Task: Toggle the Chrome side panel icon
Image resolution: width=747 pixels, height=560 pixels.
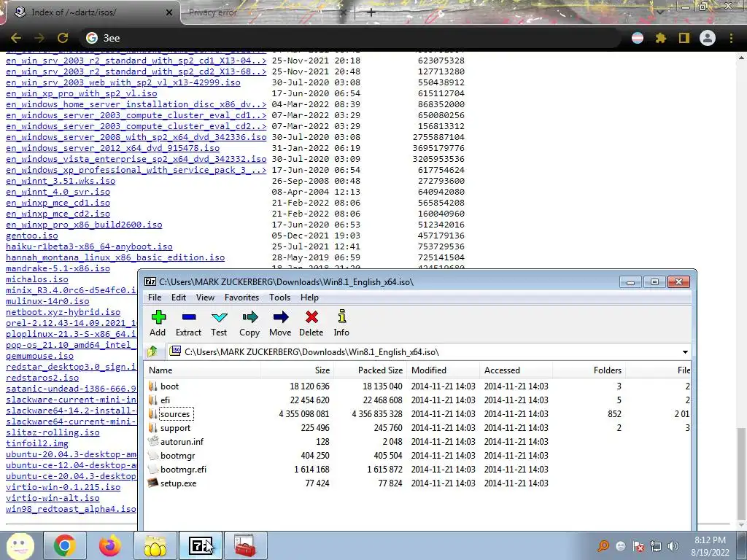Action: (684, 38)
